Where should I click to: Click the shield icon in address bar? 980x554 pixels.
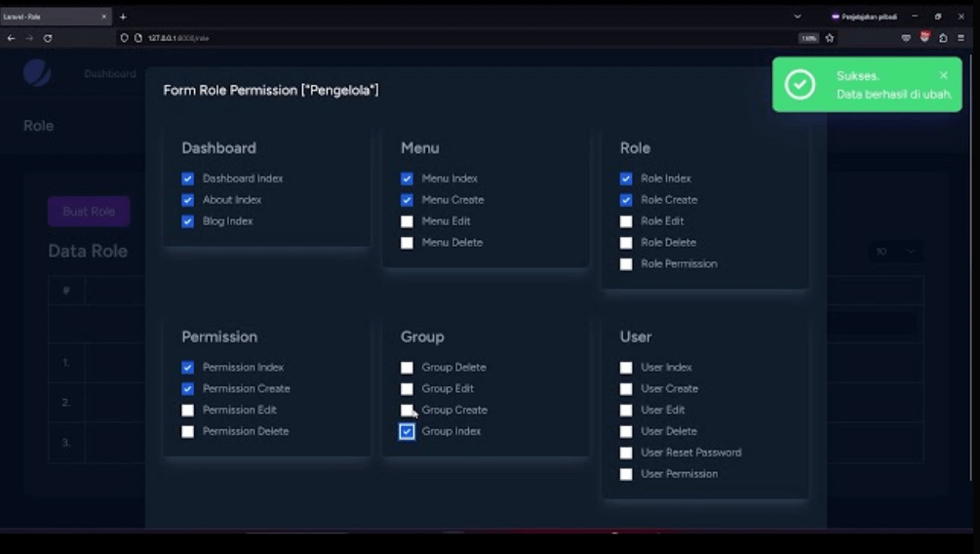[125, 38]
